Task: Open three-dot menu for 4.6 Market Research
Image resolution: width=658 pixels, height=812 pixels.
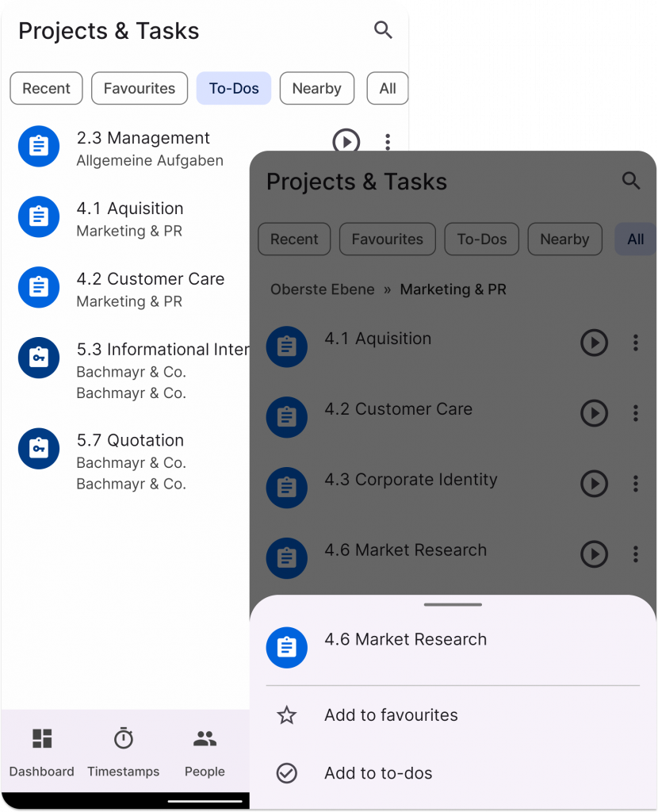Action: point(635,554)
